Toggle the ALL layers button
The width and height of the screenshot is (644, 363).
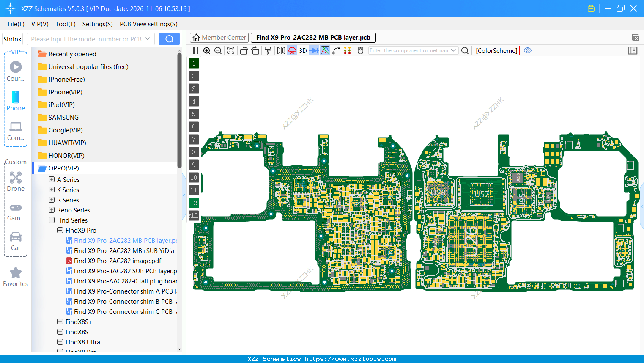coord(194,216)
